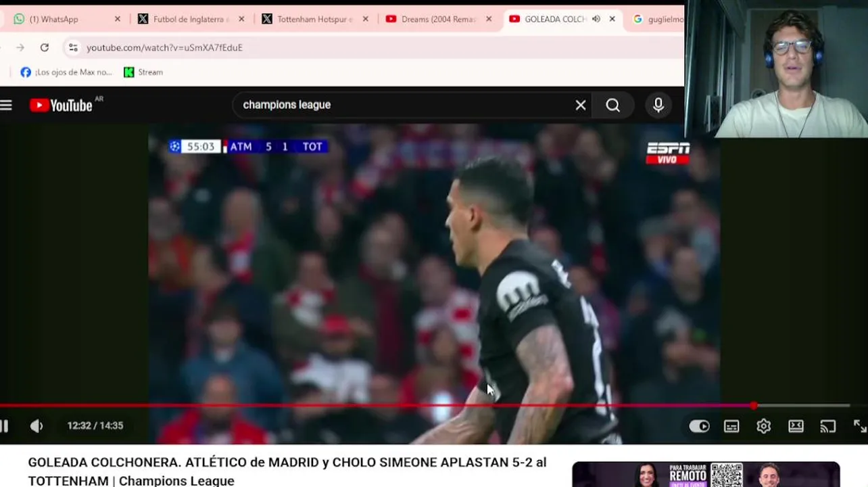Open the PARA TRABAJAR REMOTO ad banner
This screenshot has height=487, width=868.
[706, 475]
